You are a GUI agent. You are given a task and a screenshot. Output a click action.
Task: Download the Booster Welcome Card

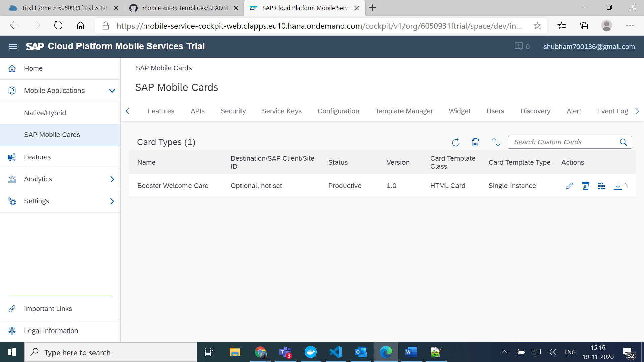click(x=618, y=186)
